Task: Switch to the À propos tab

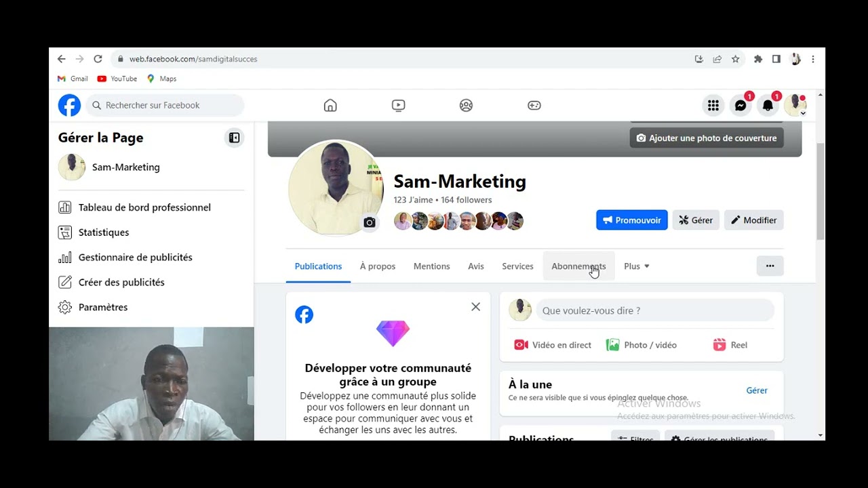Action: (x=378, y=266)
